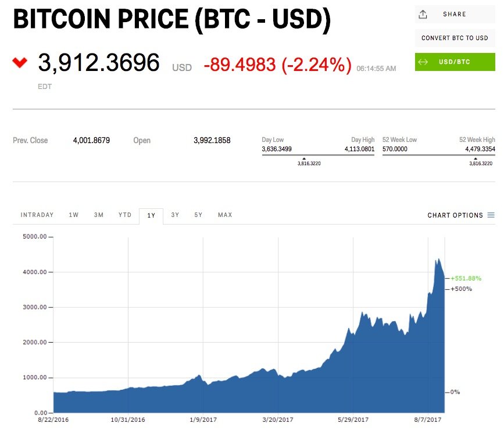Select the YTD chart tab

pos(125,215)
